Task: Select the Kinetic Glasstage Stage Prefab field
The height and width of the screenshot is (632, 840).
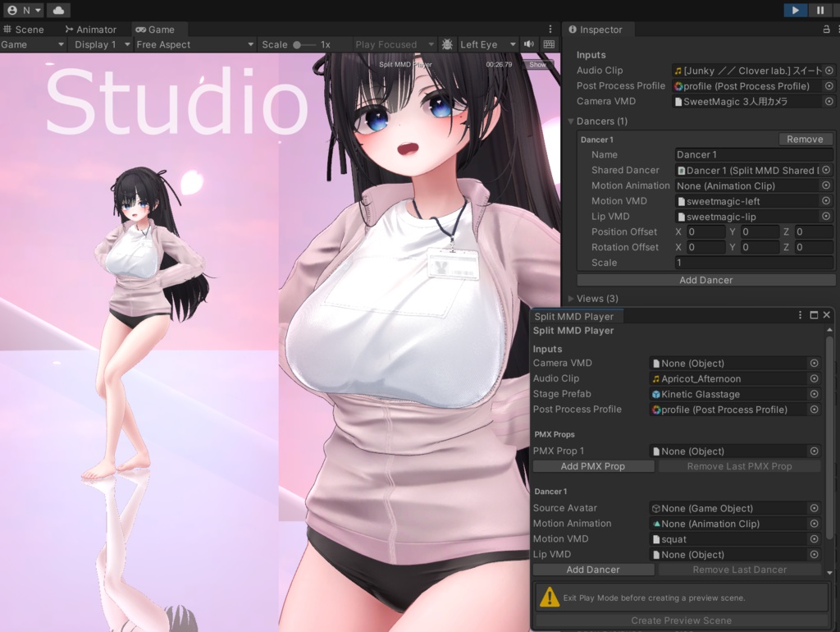Action: point(734,394)
